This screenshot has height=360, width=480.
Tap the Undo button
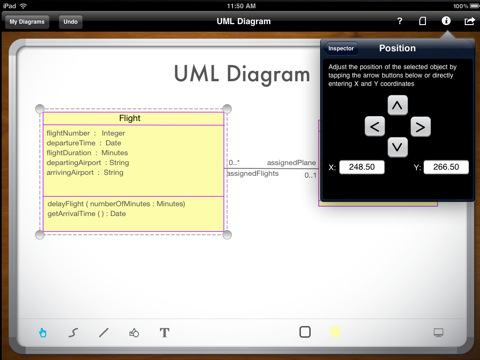(70, 22)
